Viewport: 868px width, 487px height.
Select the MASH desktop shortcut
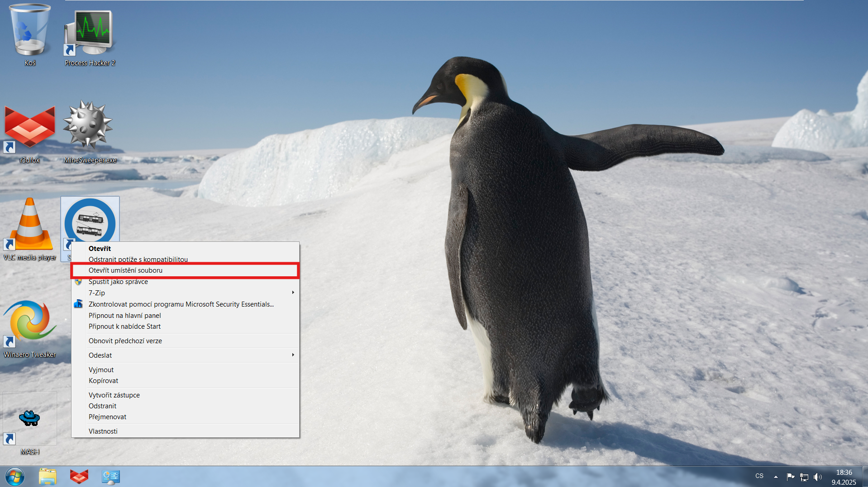tap(30, 421)
